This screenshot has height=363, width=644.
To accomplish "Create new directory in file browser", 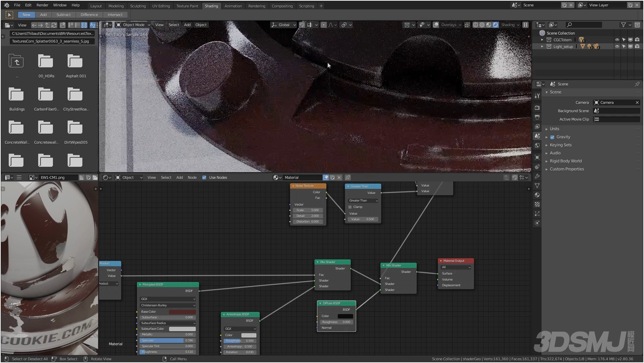I will 63,25.
